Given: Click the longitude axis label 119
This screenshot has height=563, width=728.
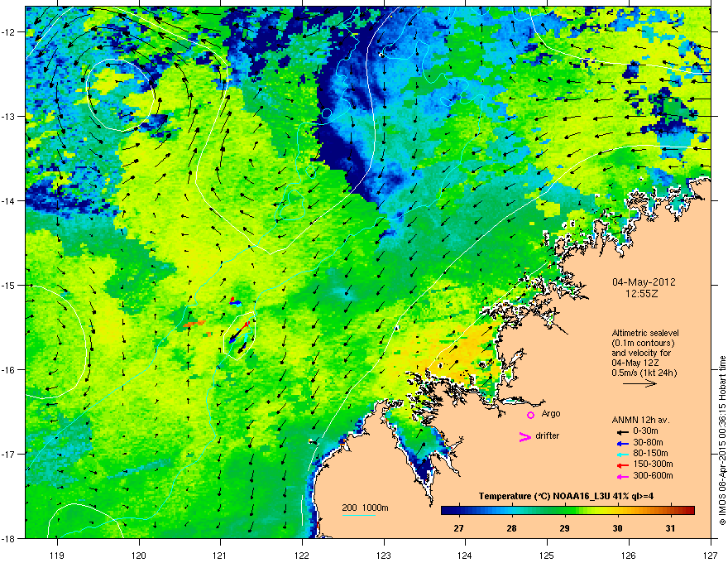Looking at the screenshot, I should tap(57, 555).
